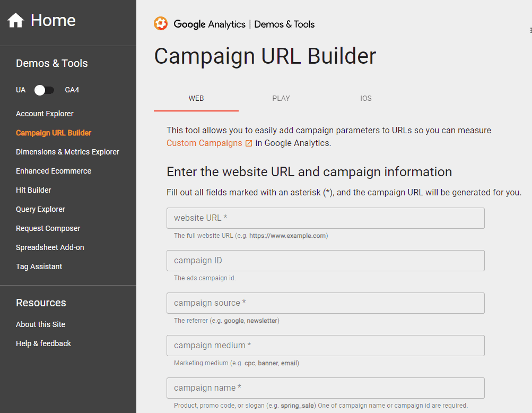Open Query Explorer in the sidebar
Image resolution: width=532 pixels, height=413 pixels.
coord(40,209)
